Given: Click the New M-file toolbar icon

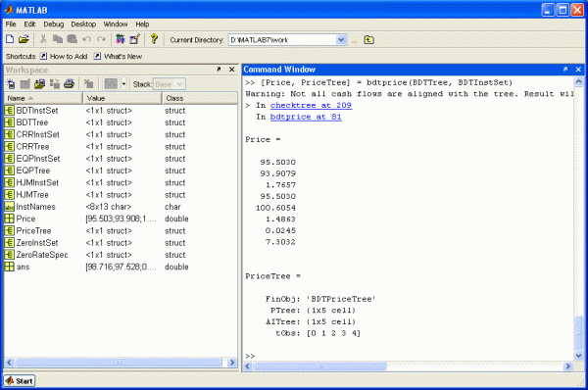Looking at the screenshot, I should (10, 39).
